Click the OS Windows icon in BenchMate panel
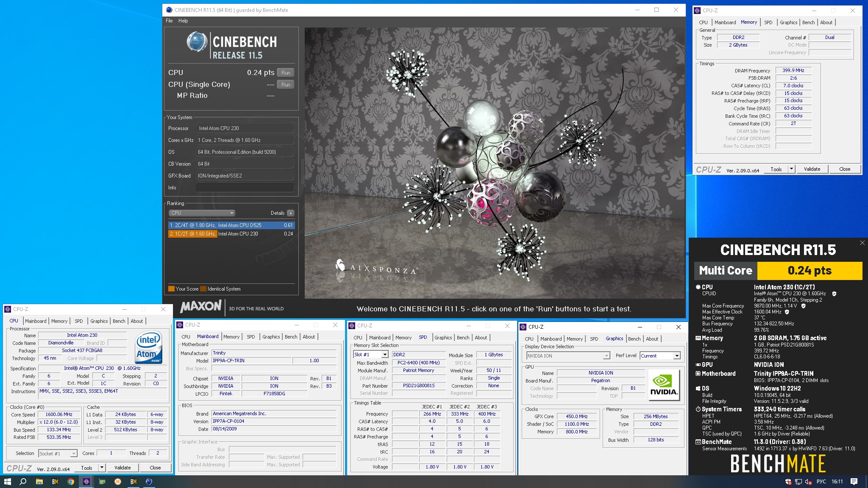The image size is (868, 488). [x=698, y=388]
